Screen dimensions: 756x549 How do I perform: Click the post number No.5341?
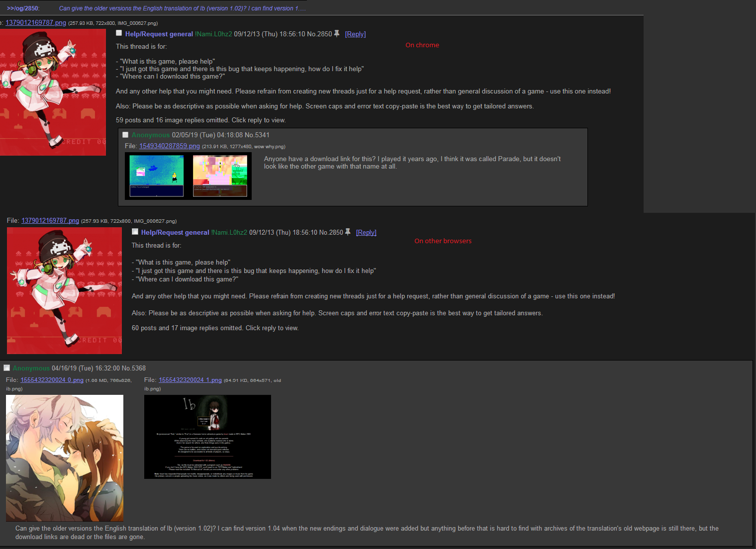pyautogui.click(x=257, y=135)
